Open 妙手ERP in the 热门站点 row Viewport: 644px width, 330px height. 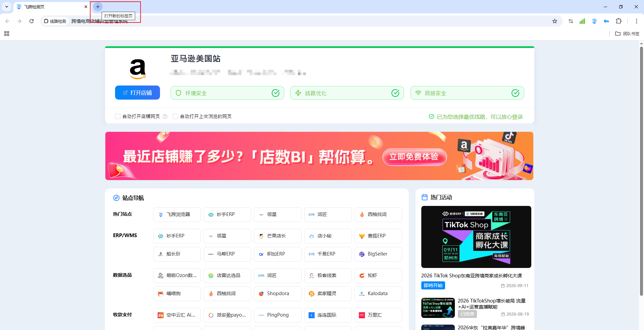pos(227,215)
